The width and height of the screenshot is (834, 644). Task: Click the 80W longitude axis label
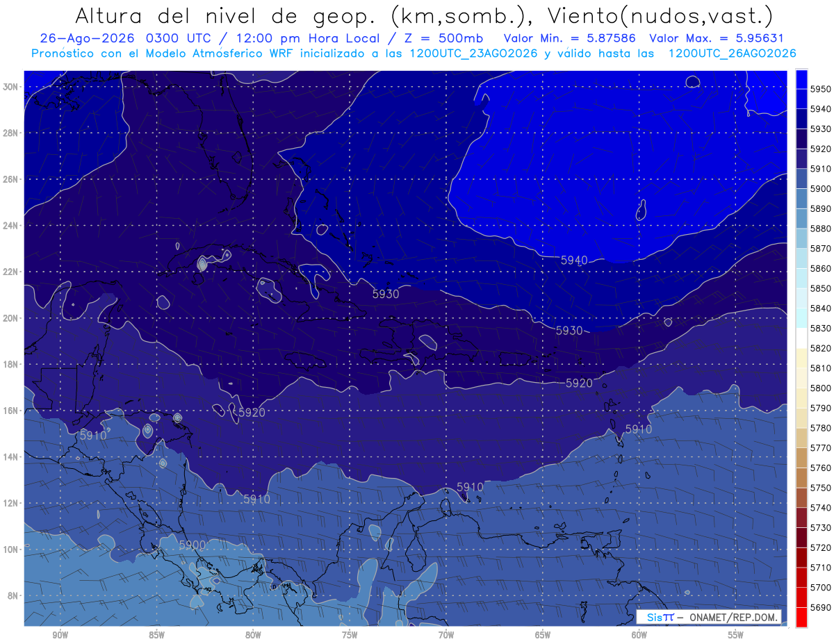coord(253,635)
